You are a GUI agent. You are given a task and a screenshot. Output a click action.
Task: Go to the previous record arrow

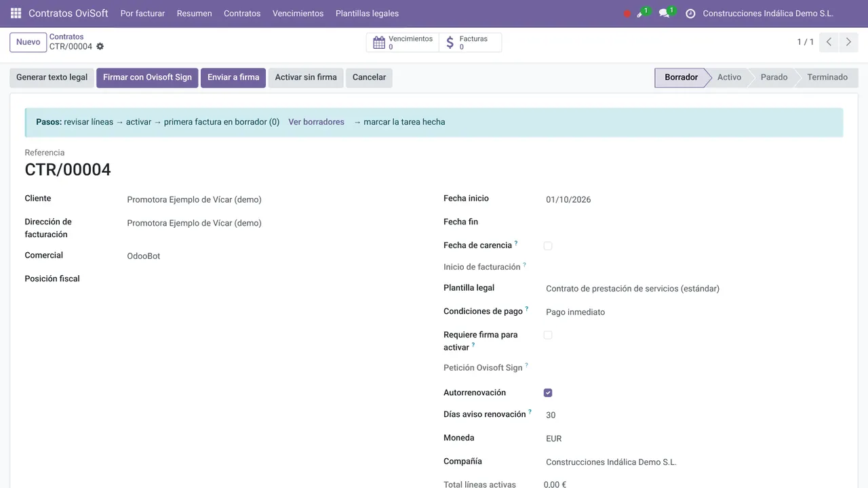coord(829,42)
